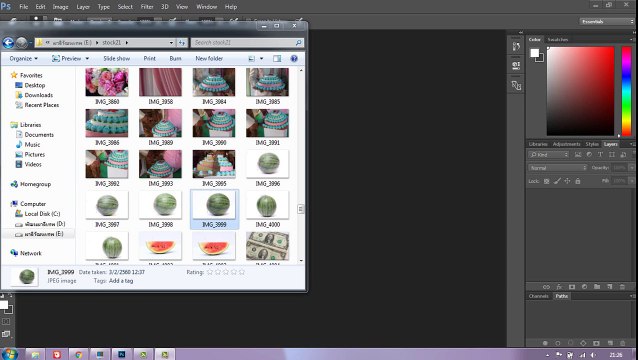Delete current path trash icon
Screen dimensions: 638x360
click(622, 343)
